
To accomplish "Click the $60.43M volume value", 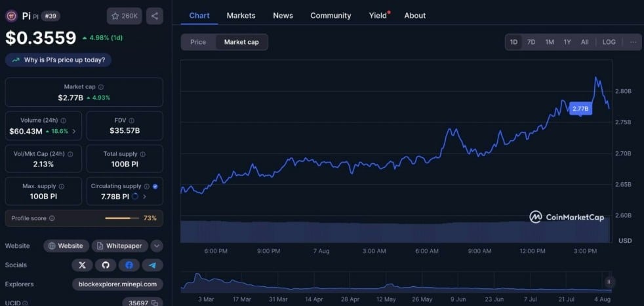I will [26, 131].
